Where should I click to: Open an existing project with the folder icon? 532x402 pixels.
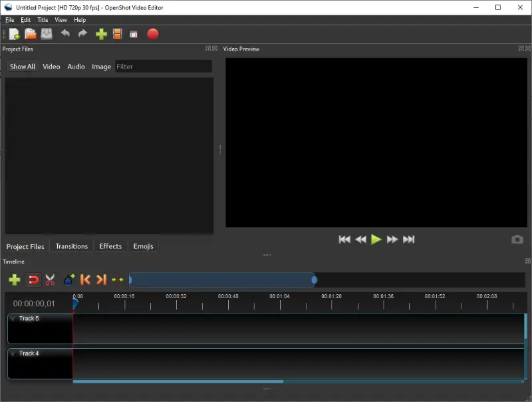[x=30, y=34]
